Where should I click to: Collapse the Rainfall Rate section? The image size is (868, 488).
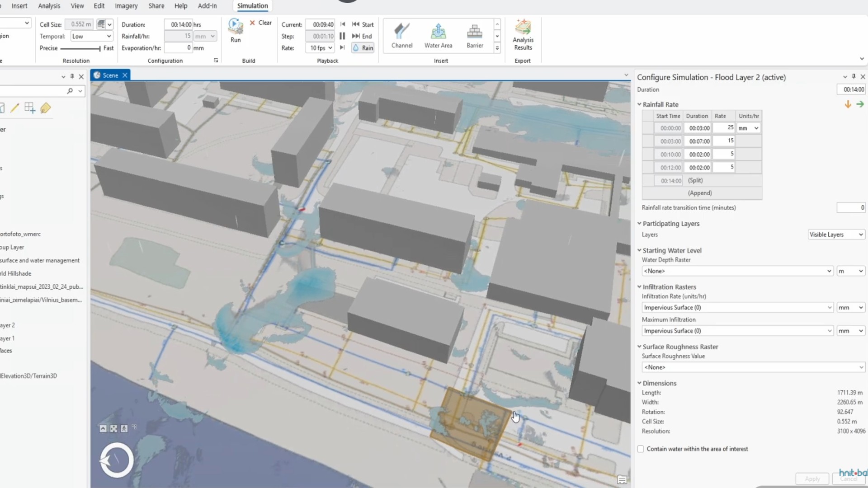[639, 104]
